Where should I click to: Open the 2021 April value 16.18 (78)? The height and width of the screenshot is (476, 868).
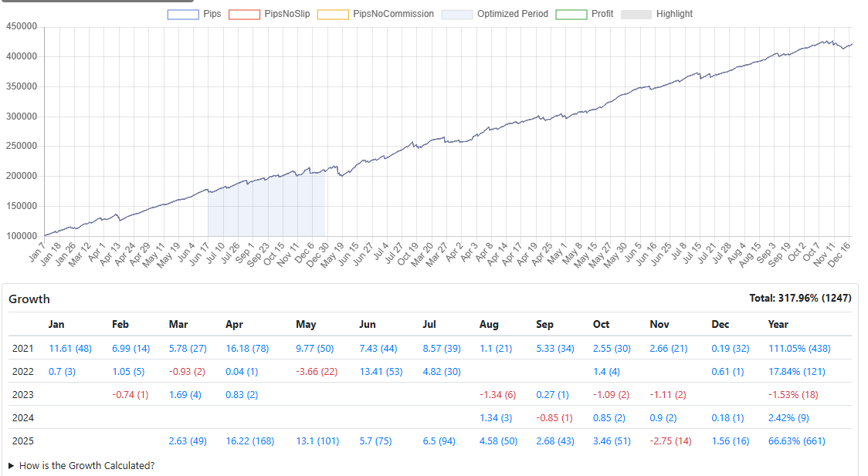(x=247, y=348)
